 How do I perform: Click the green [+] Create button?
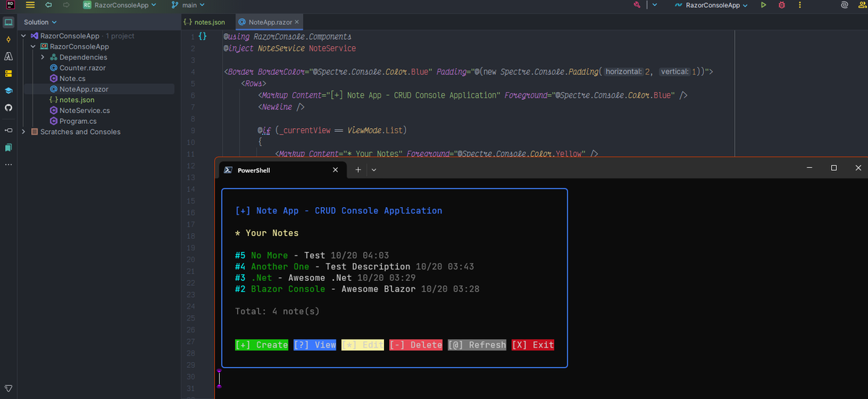[x=262, y=345]
